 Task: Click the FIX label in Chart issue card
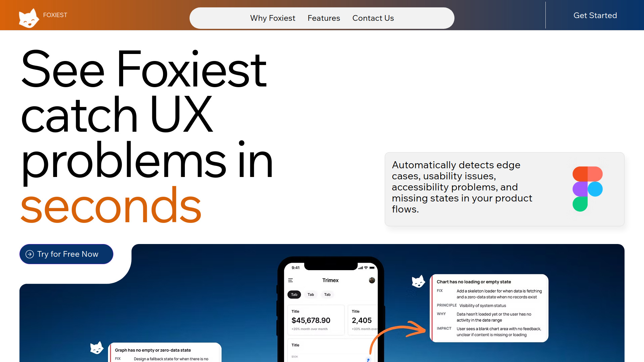coord(440,291)
